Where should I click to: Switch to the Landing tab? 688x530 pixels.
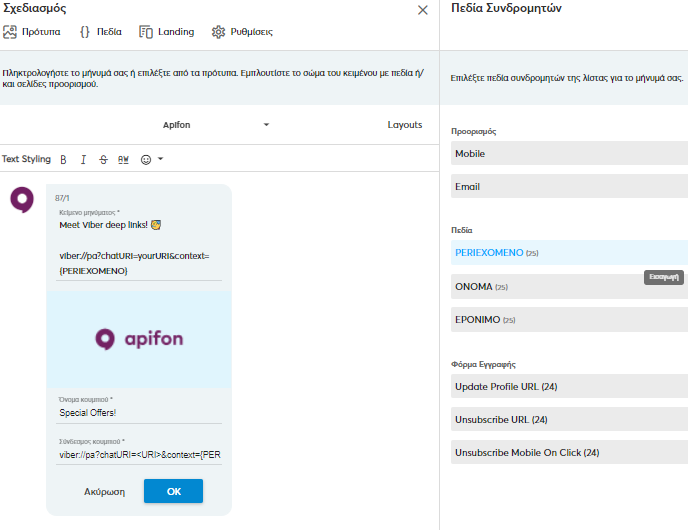167,32
